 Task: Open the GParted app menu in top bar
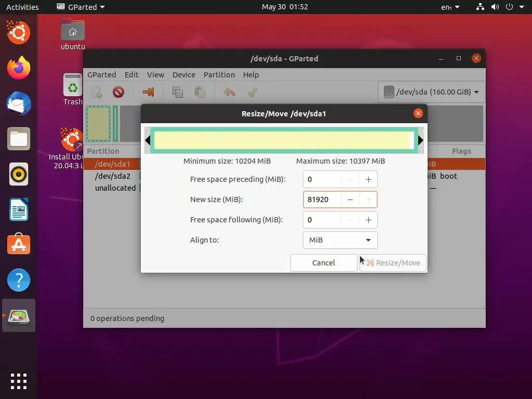81,7
